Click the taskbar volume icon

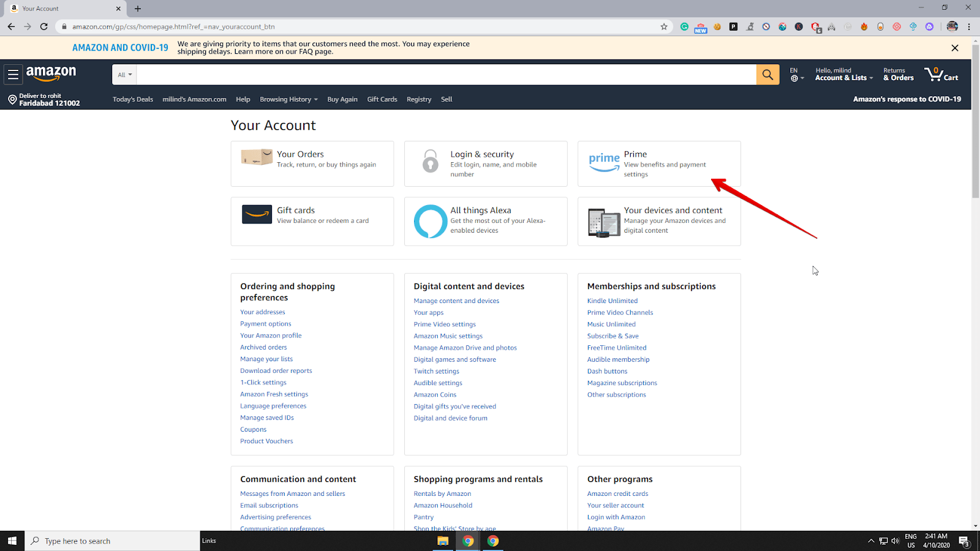[x=895, y=541]
